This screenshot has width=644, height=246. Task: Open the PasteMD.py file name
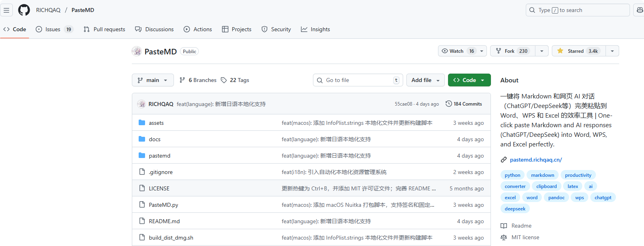pos(164,205)
